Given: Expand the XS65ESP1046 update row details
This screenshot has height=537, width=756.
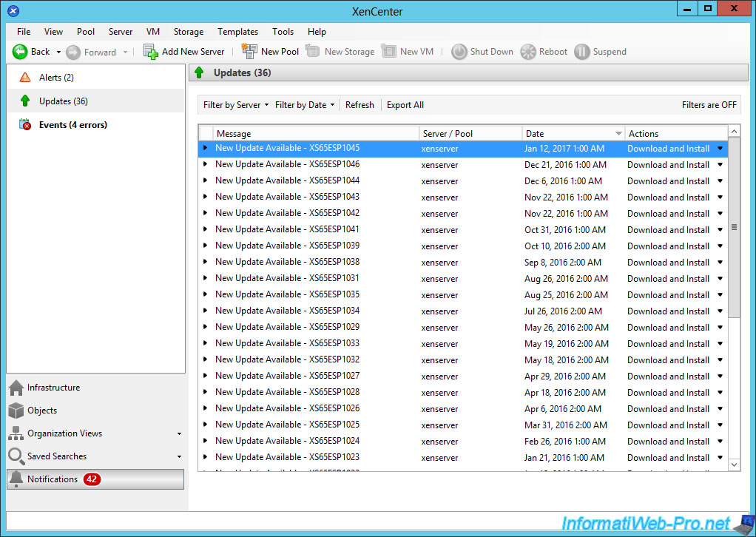Looking at the screenshot, I should click(x=206, y=164).
